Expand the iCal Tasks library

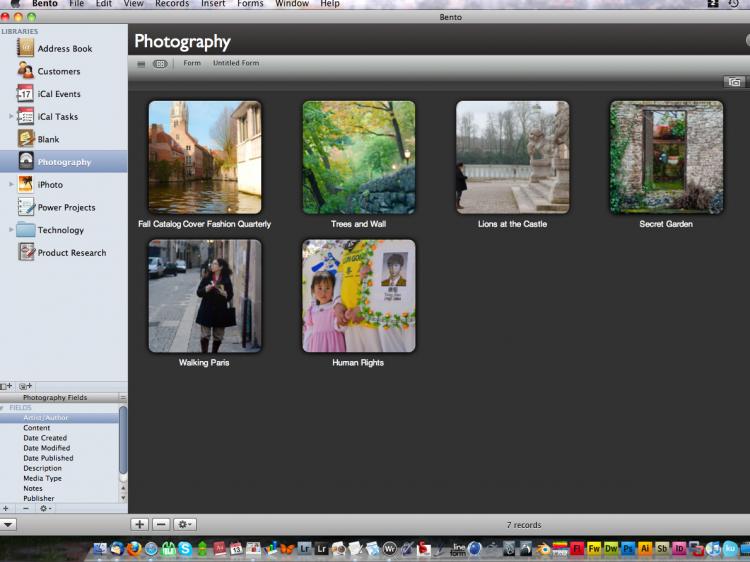tap(12, 117)
